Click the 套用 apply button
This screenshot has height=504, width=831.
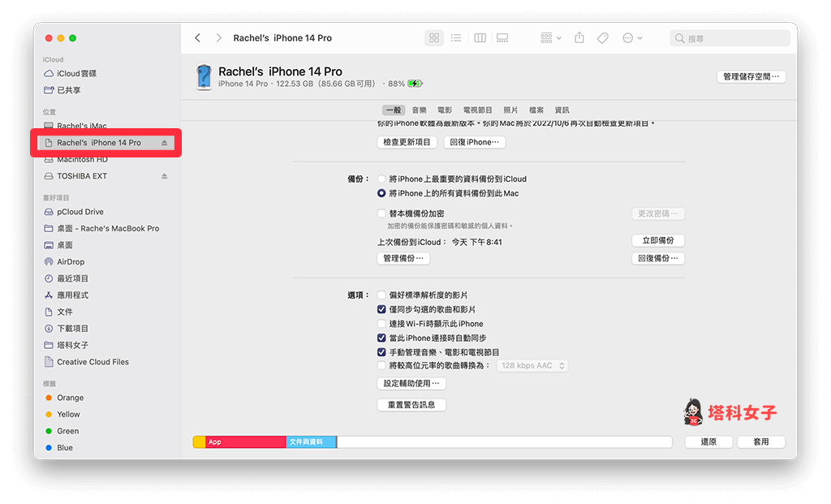761,442
